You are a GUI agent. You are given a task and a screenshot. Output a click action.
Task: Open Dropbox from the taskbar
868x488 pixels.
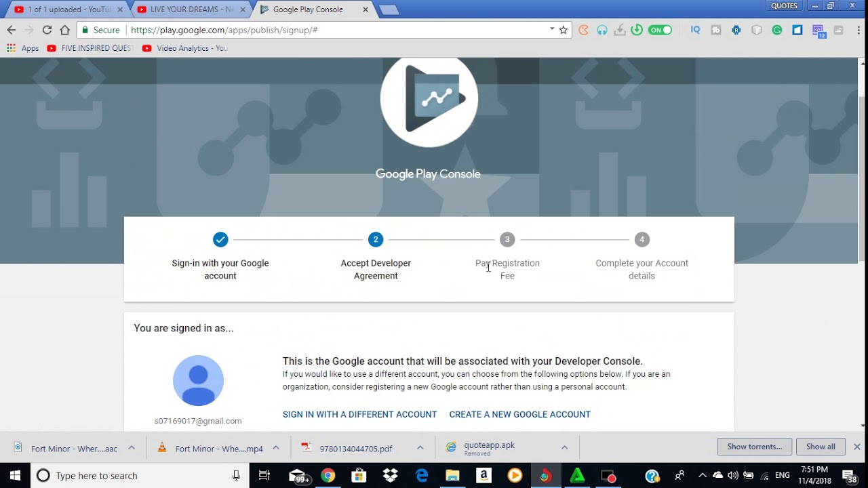pos(390,476)
